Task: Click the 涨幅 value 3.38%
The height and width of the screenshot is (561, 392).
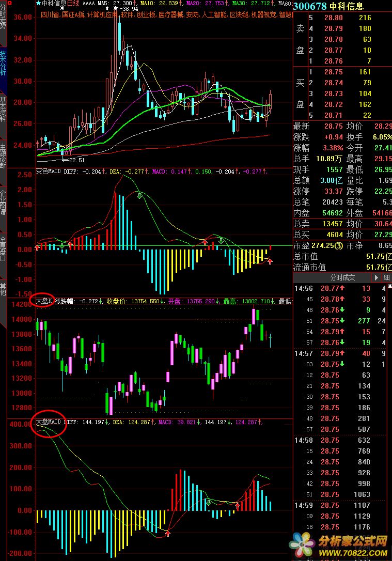Action: click(333, 148)
